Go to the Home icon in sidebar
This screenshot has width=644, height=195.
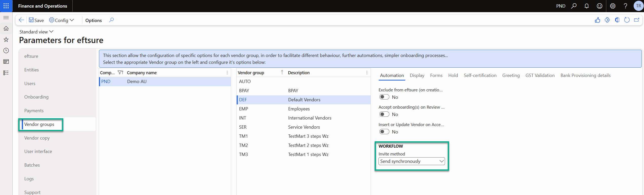tap(6, 28)
